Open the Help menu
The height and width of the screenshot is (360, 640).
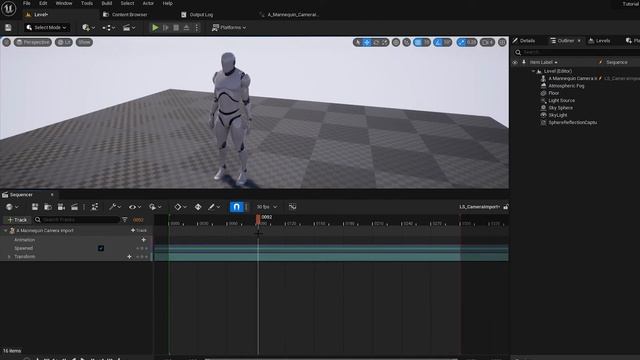click(167, 3)
